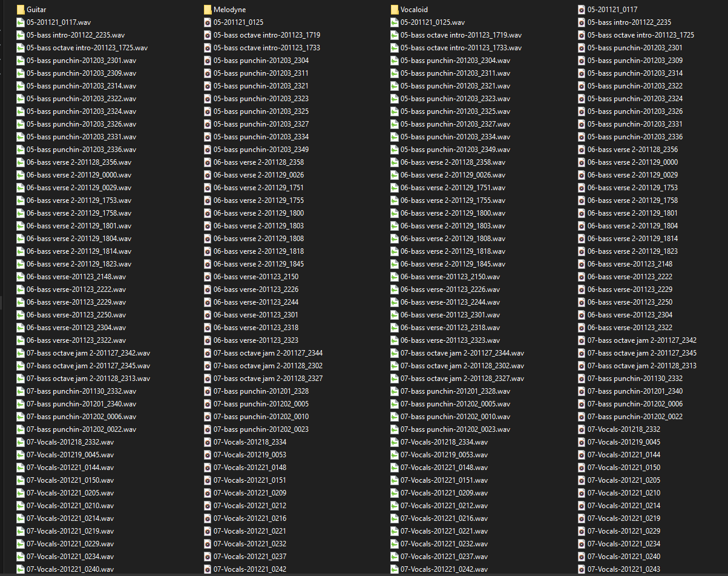
Task: Select the Guitar folder name
Action: point(36,10)
